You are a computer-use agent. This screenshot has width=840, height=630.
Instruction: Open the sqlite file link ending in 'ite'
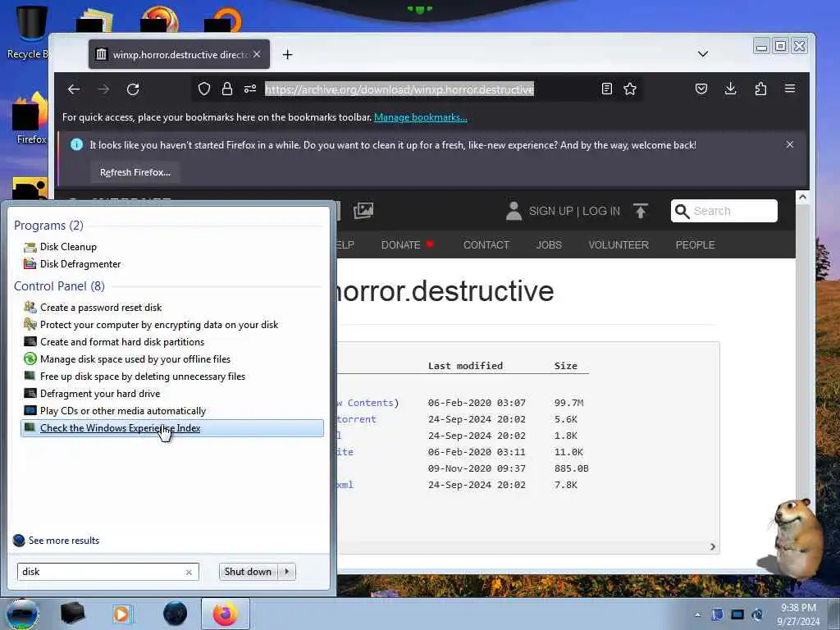coord(345,452)
